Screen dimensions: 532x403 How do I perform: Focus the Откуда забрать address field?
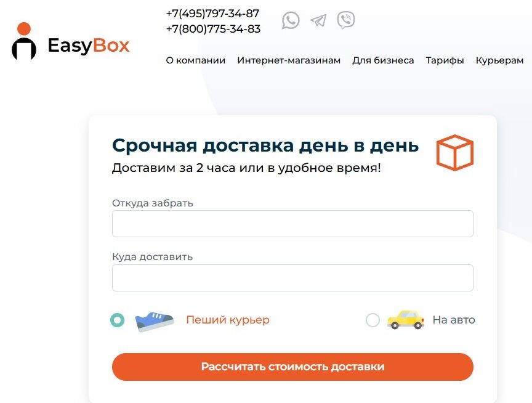pyautogui.click(x=292, y=224)
